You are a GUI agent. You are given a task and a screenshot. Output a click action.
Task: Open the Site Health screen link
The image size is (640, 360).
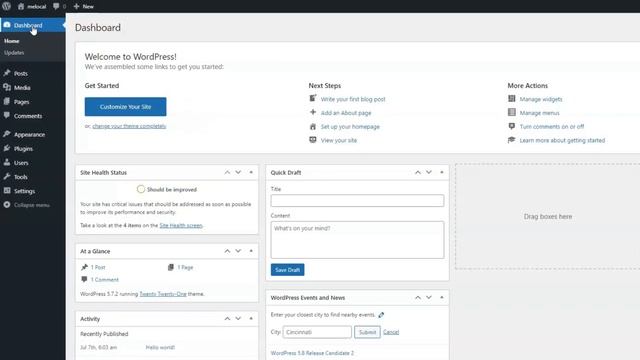(181, 225)
